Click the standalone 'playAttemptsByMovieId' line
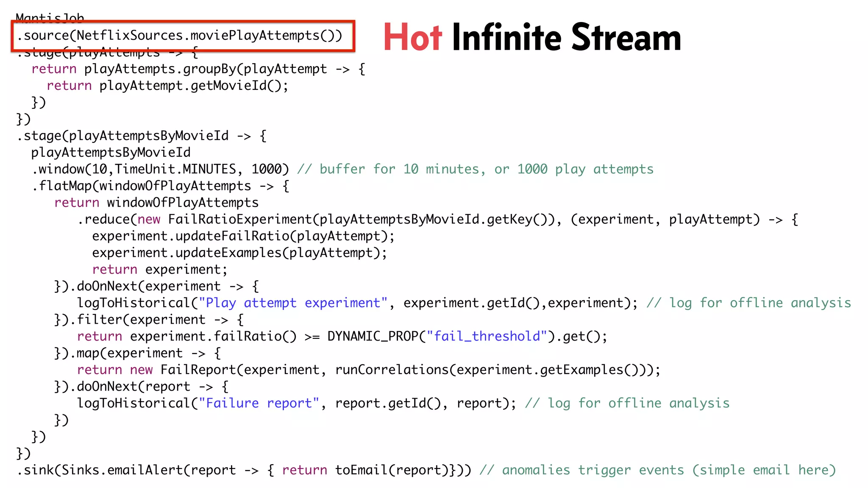 coord(111,152)
